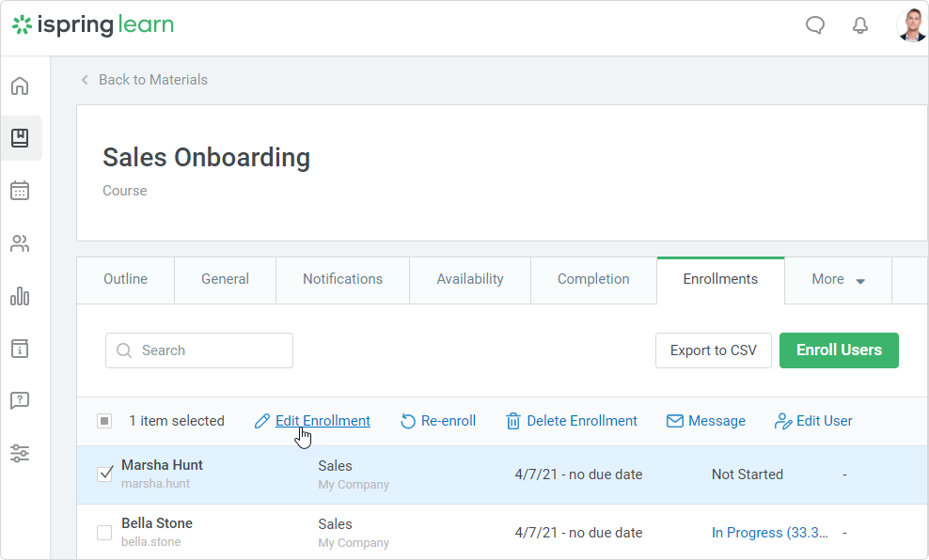Click the enrollments Search field
The width and height of the screenshot is (929, 560).
click(x=199, y=350)
